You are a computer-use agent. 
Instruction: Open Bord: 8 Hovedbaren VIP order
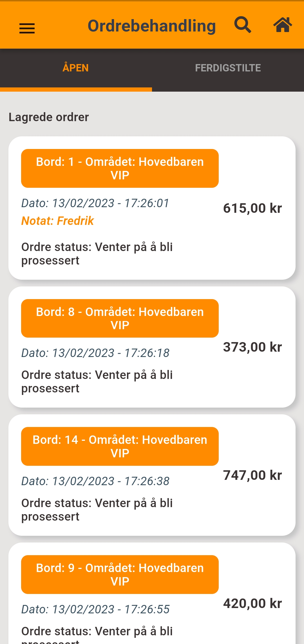[x=120, y=318]
